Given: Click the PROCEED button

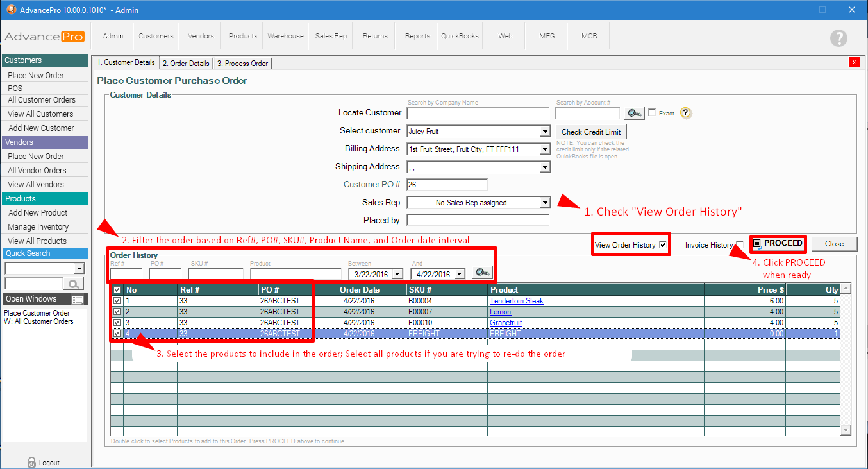Looking at the screenshot, I should [778, 244].
